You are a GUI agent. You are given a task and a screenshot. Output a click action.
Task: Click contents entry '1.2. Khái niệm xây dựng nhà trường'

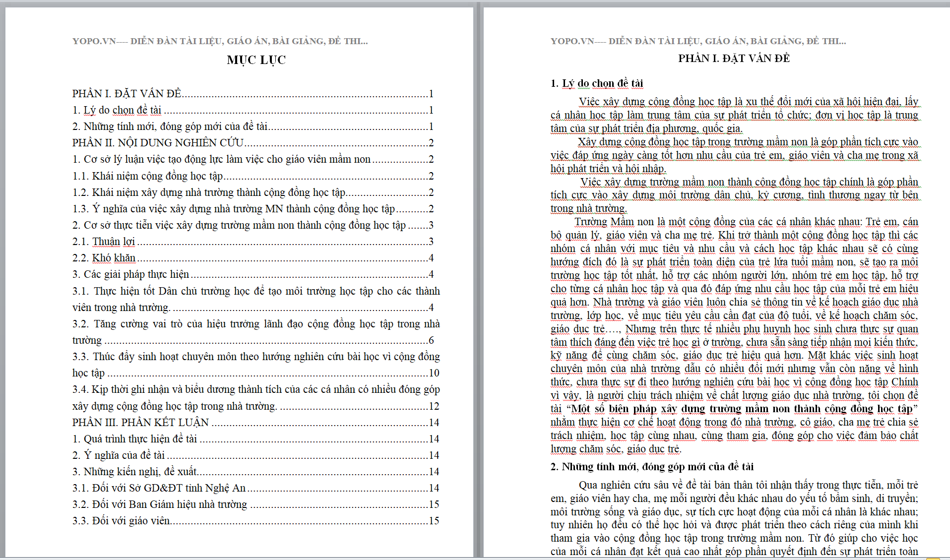coord(253,192)
